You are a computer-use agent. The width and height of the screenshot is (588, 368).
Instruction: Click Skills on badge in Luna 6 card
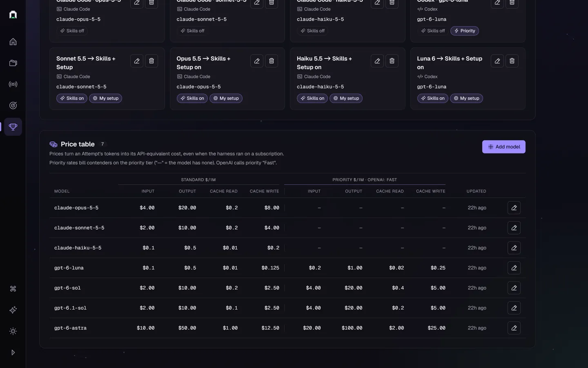tap(432, 98)
